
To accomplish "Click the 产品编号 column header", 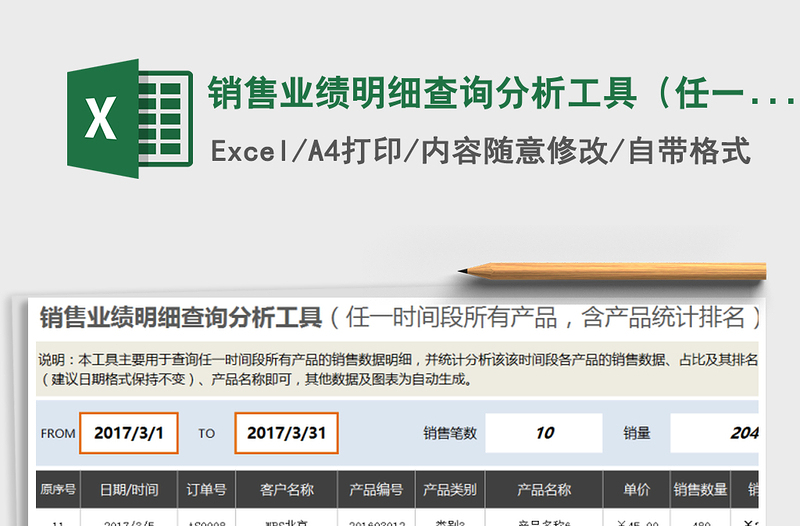I will (x=376, y=489).
